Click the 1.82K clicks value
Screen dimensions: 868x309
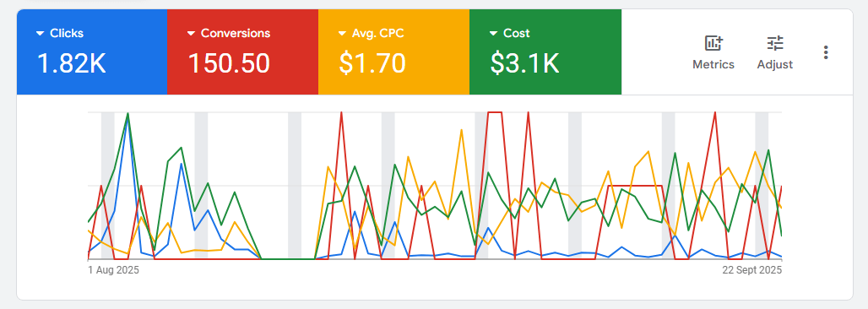72,63
